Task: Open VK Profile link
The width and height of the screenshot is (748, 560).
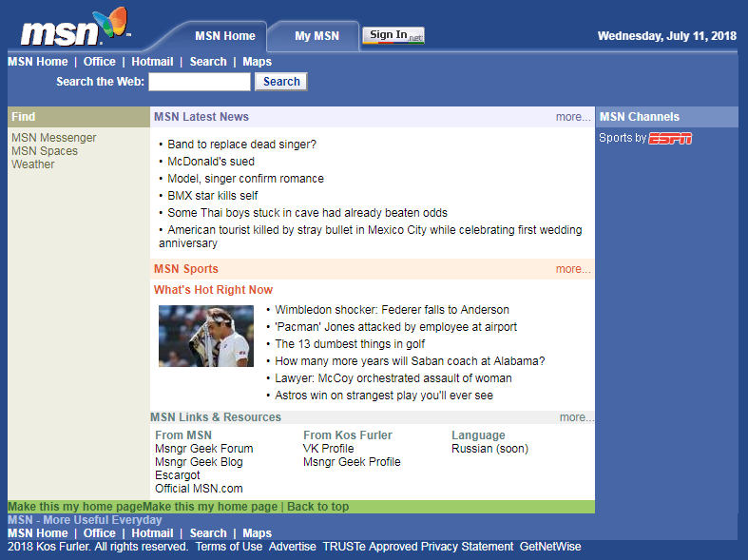Action: point(328,449)
